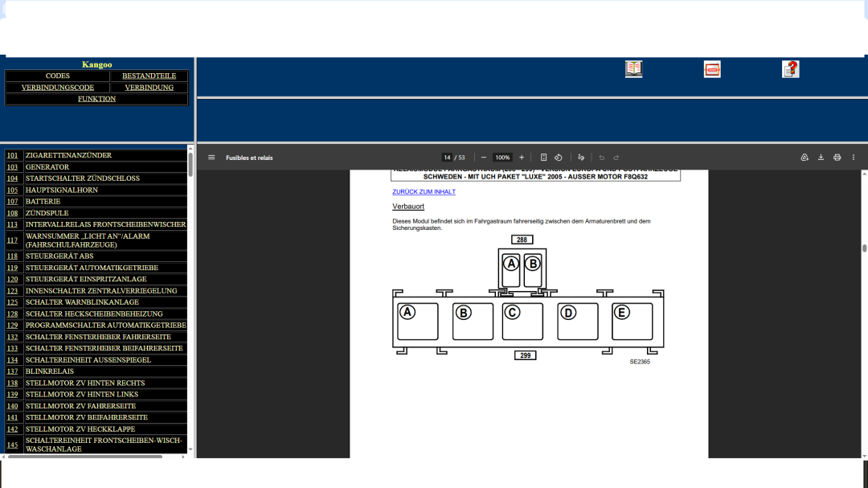Open component 118 Steuergerät ABS
This screenshot has width=868, height=488.
coord(12,256)
